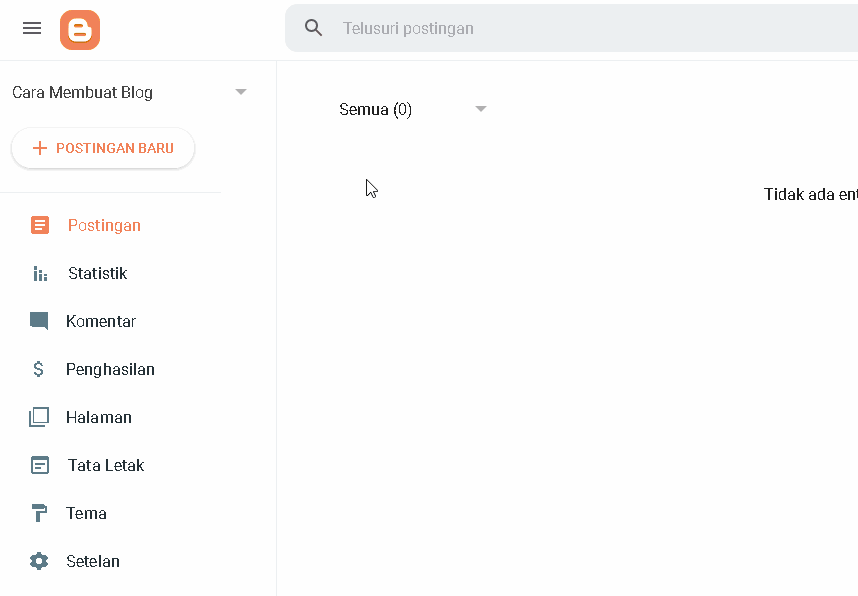
Task: Open the Semua (0) filter dropdown
Action: [413, 109]
